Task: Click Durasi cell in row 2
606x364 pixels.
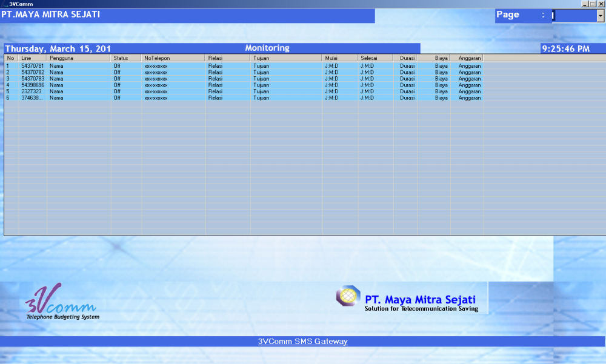Action: [407, 72]
